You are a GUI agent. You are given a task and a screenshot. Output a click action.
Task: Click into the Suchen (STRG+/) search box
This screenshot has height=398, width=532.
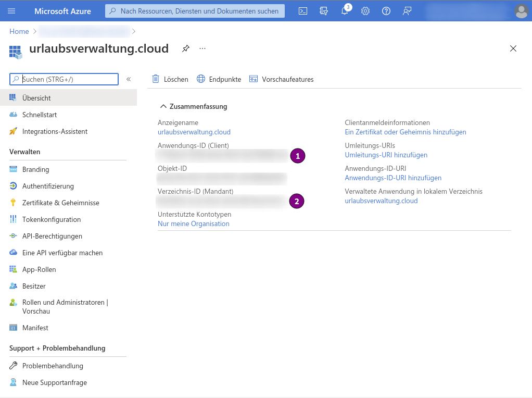tap(64, 79)
